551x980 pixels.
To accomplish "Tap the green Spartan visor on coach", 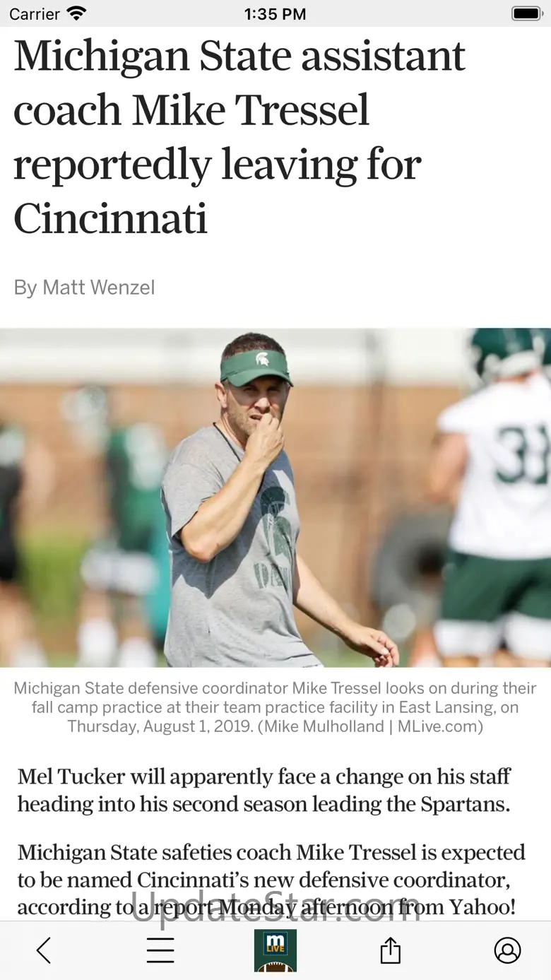I will [x=254, y=366].
